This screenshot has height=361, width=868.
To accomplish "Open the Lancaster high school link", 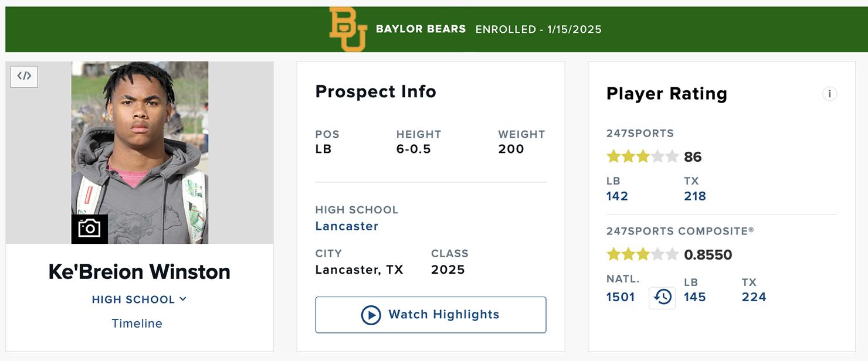I will (x=347, y=226).
